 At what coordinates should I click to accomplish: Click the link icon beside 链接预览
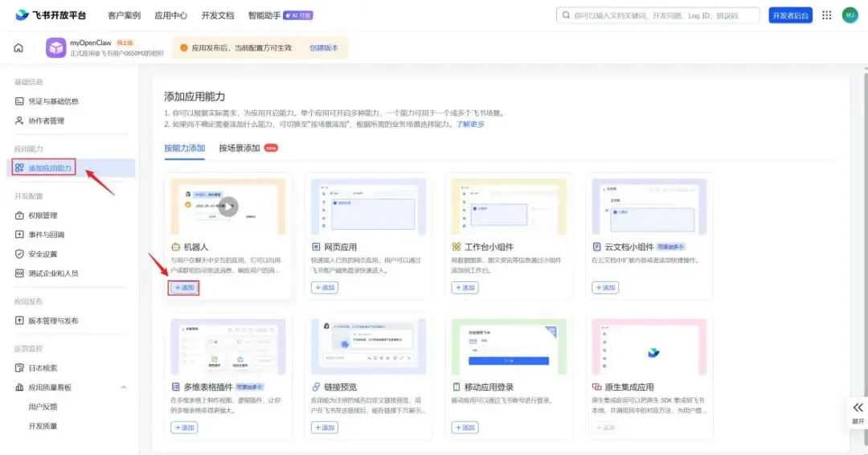tap(316, 387)
